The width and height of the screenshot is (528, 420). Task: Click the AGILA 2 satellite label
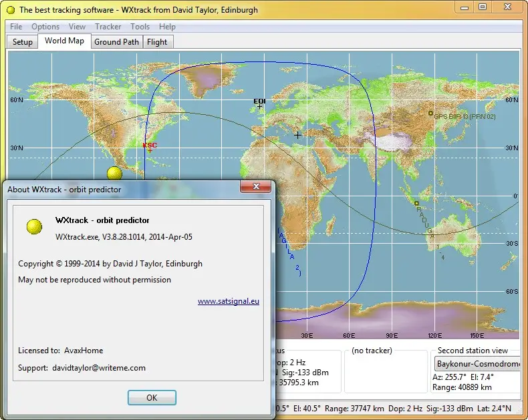point(289,252)
